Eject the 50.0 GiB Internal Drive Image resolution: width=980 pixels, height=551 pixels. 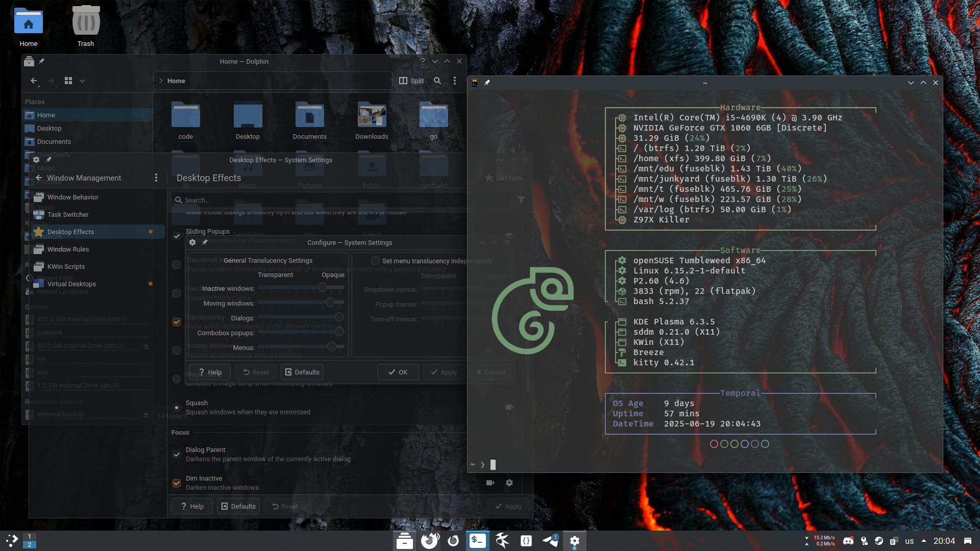pyautogui.click(x=145, y=346)
